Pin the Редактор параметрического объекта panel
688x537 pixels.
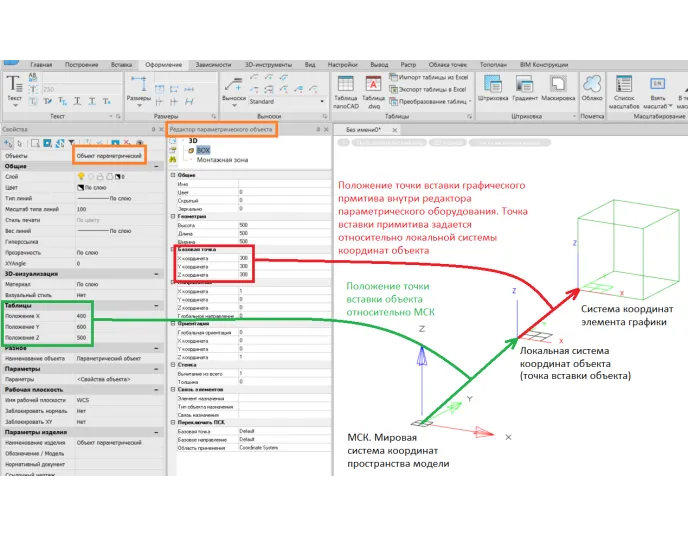pos(318,129)
